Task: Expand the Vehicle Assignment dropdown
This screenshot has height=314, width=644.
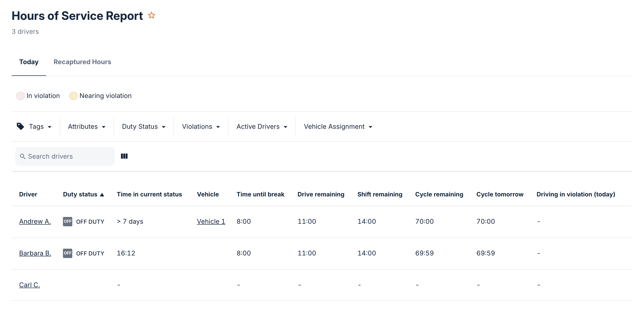Action: pyautogui.click(x=338, y=127)
